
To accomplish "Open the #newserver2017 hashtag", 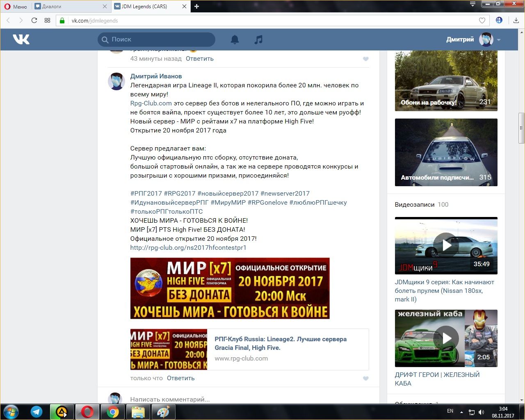I will pyautogui.click(x=285, y=194).
